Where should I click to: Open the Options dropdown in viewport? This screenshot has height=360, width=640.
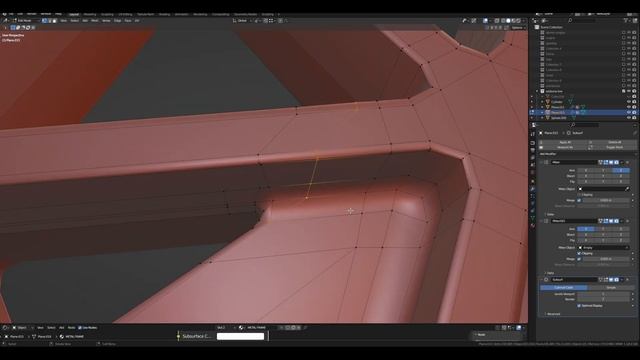tap(518, 28)
